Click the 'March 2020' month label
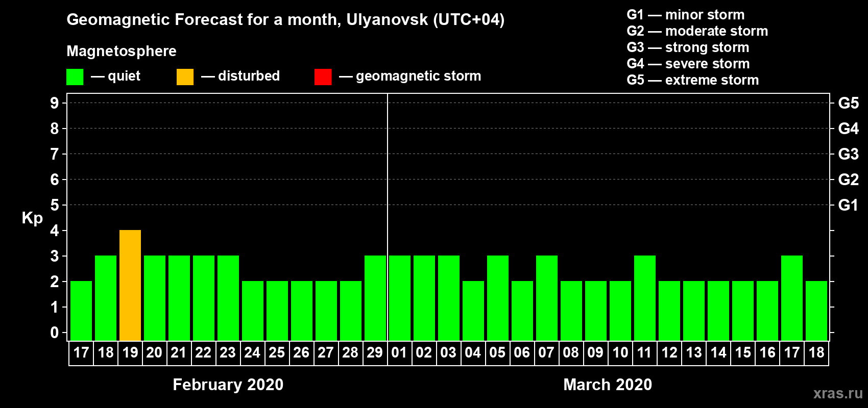This screenshot has width=868, height=408. coord(608,385)
